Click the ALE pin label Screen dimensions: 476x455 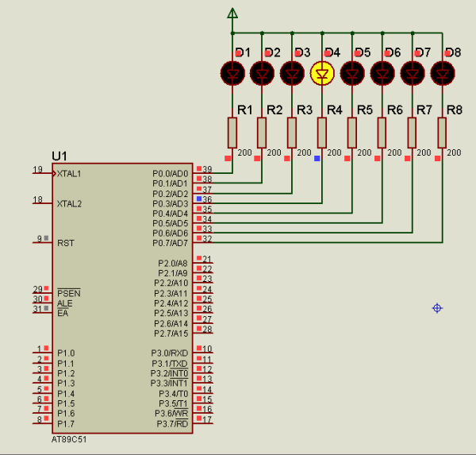65,303
